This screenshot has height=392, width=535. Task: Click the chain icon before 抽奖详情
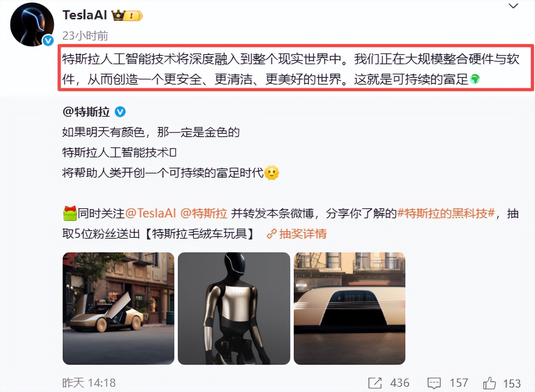point(272,234)
